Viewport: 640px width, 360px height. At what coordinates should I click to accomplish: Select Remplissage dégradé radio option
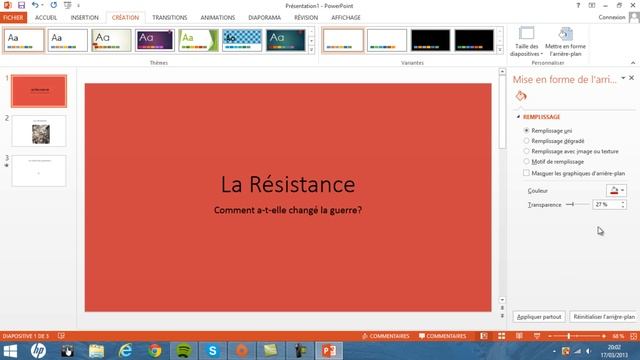[x=527, y=141]
